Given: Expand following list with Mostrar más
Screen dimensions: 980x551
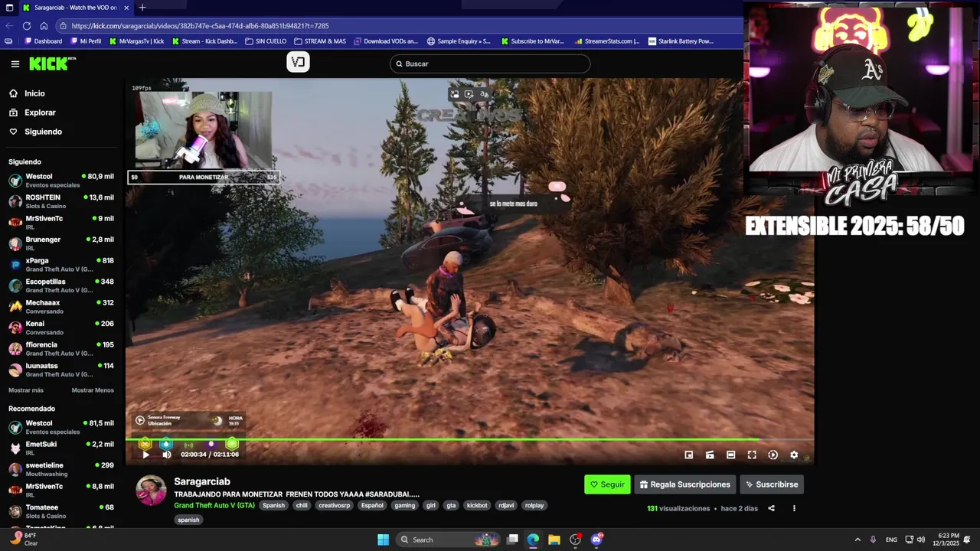Looking at the screenshot, I should pos(26,390).
